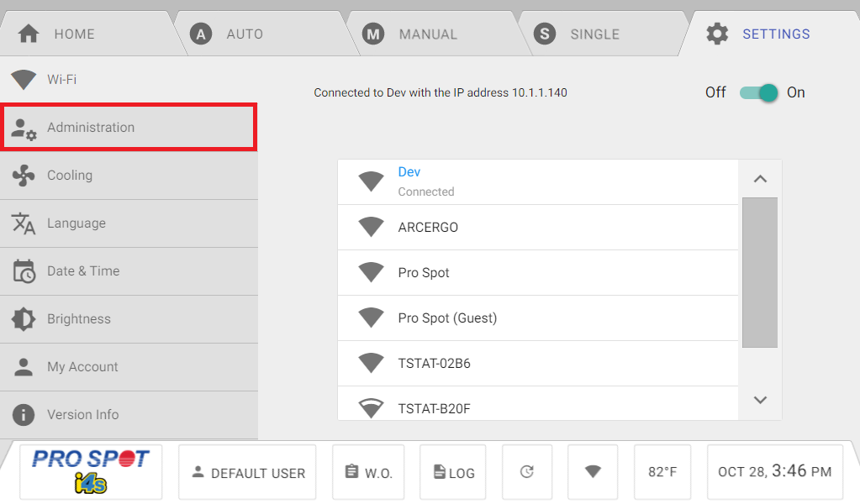Click the Off label beside Wi-Fi toggle
The height and width of the screenshot is (504, 860).
[715, 92]
